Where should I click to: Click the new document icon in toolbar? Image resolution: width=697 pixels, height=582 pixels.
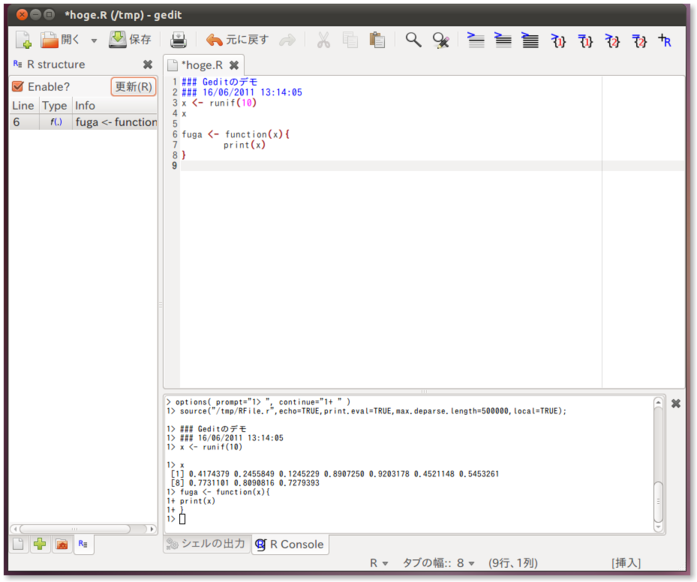point(23,40)
